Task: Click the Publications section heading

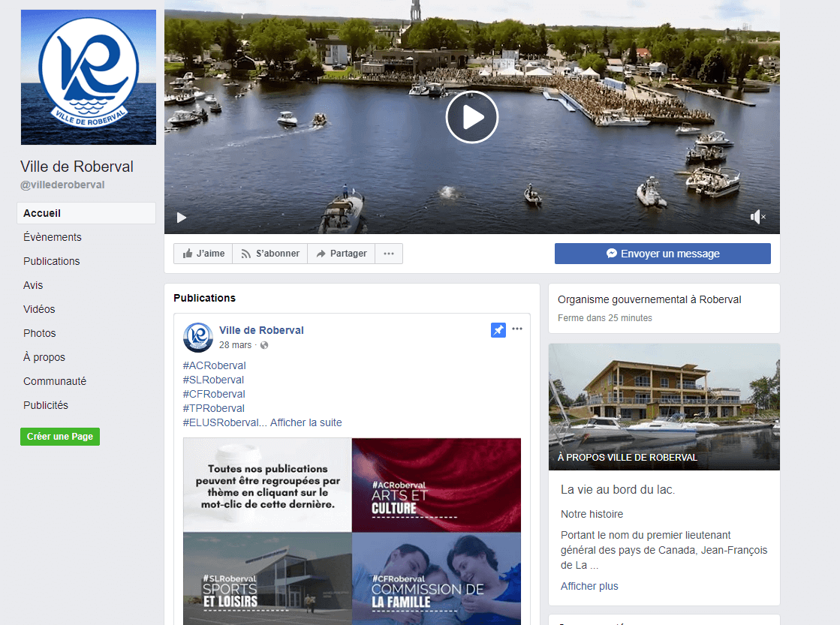Action: pyautogui.click(x=205, y=298)
